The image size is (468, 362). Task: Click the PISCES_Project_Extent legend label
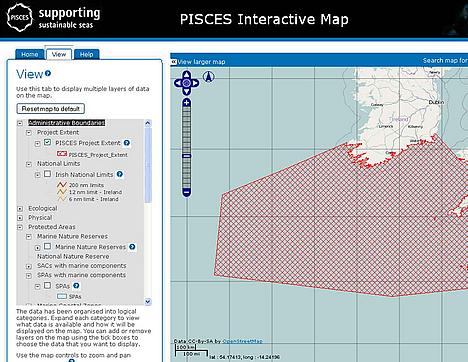click(98, 155)
